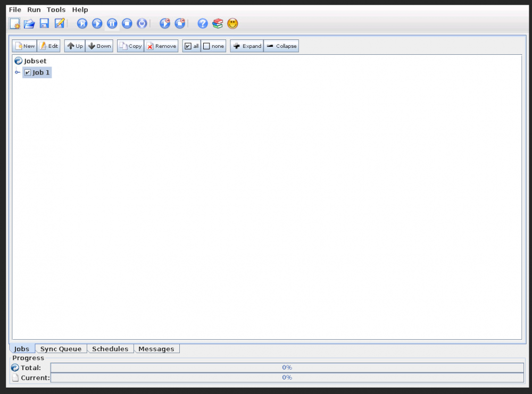The image size is (532, 394).
Task: Check all jobs with the all button
Action: (x=192, y=46)
